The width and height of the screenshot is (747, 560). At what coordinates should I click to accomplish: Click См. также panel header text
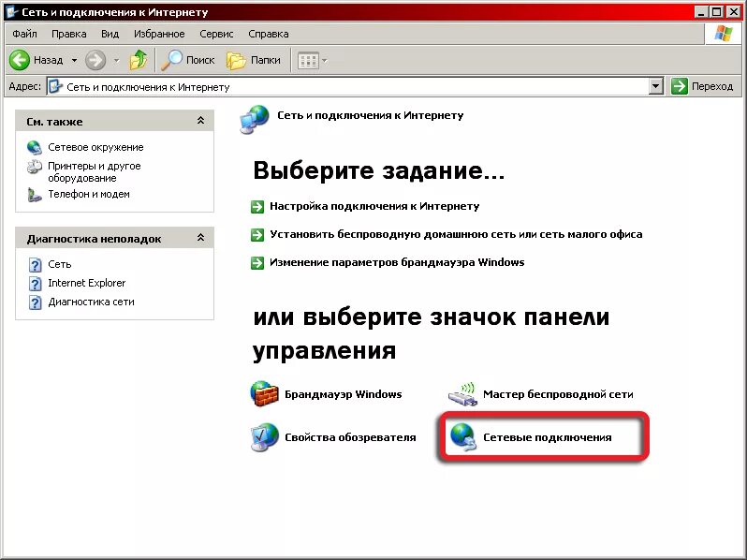tap(54, 122)
